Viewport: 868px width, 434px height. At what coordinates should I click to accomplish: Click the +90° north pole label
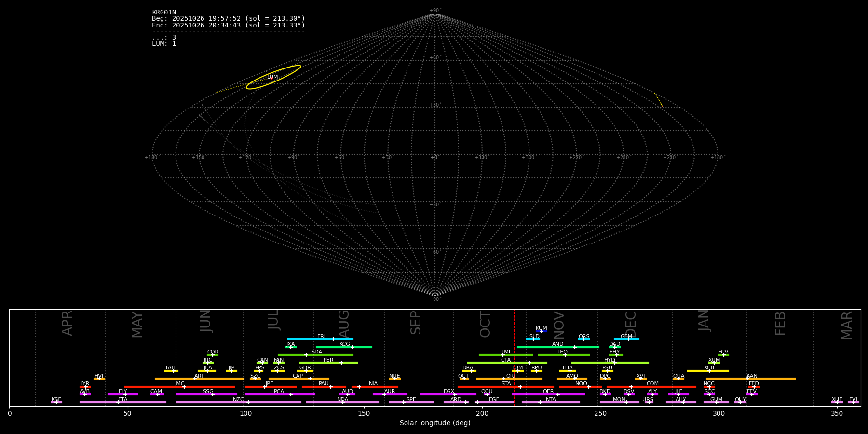(x=434, y=11)
